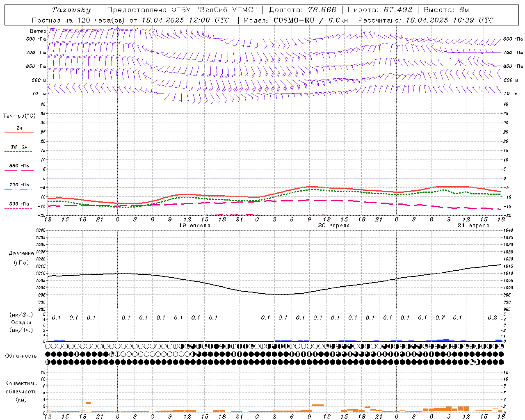The height and width of the screenshot is (420, 525).
Task: Click the longitude value "Долгота: 78.666"
Action: point(303,10)
